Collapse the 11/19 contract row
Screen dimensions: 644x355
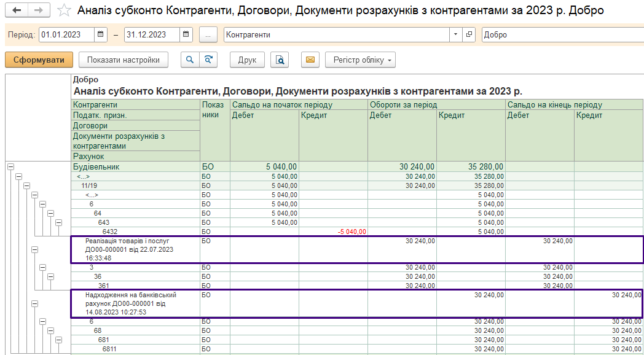(26, 185)
